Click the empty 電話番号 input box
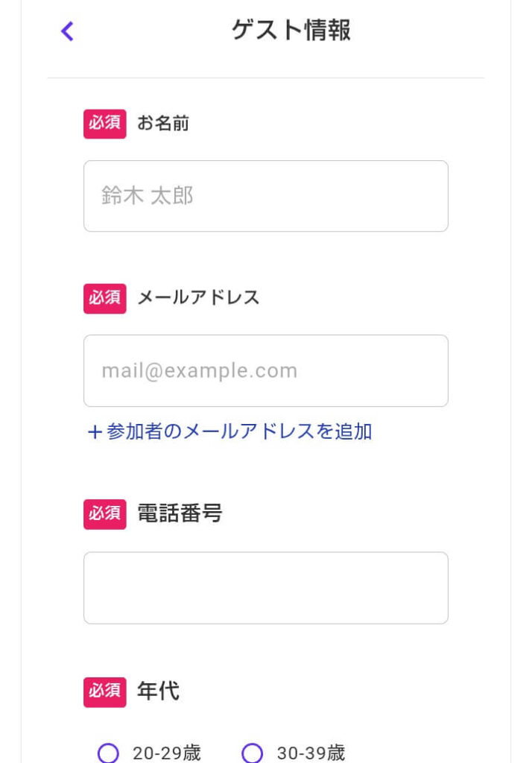 click(266, 588)
